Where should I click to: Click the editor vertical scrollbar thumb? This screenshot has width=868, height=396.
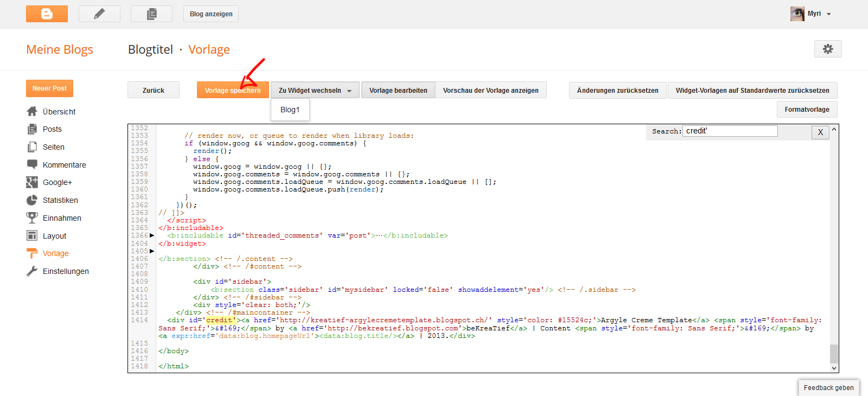click(834, 353)
